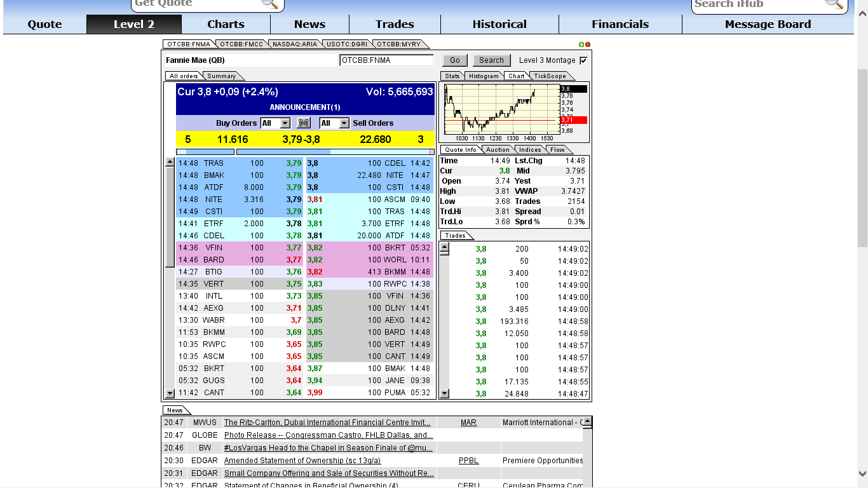The image size is (868, 488).
Task: Click the Go button
Action: click(x=454, y=60)
